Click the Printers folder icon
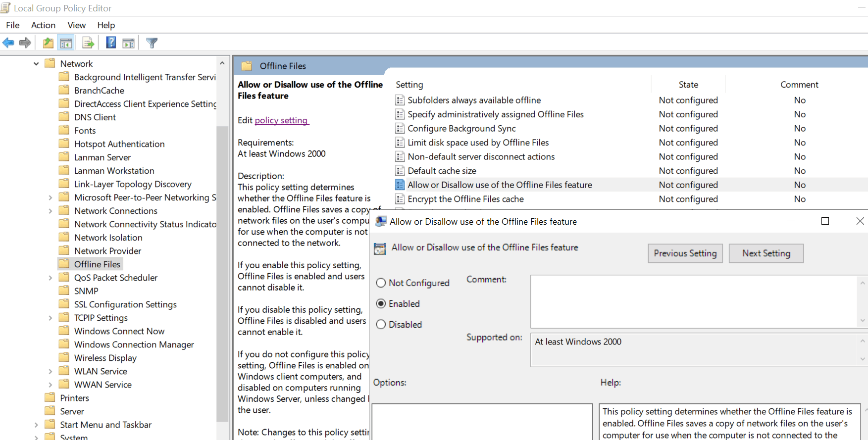This screenshot has height=440, width=868. 50,397
